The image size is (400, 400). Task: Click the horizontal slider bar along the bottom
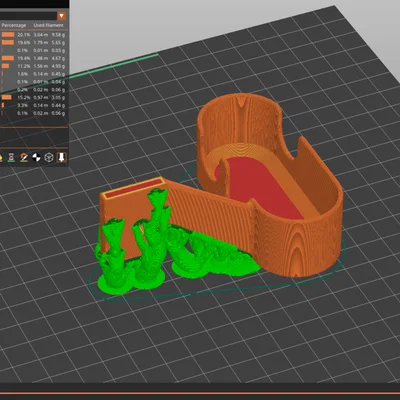click(x=200, y=393)
